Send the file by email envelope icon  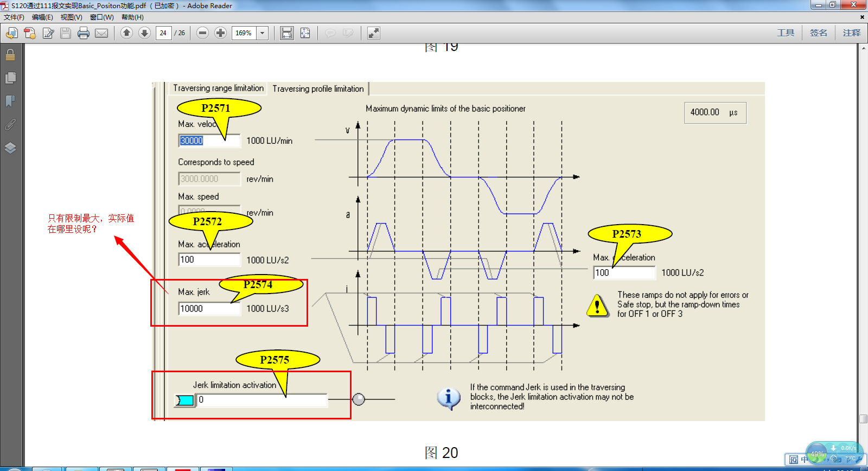click(101, 33)
